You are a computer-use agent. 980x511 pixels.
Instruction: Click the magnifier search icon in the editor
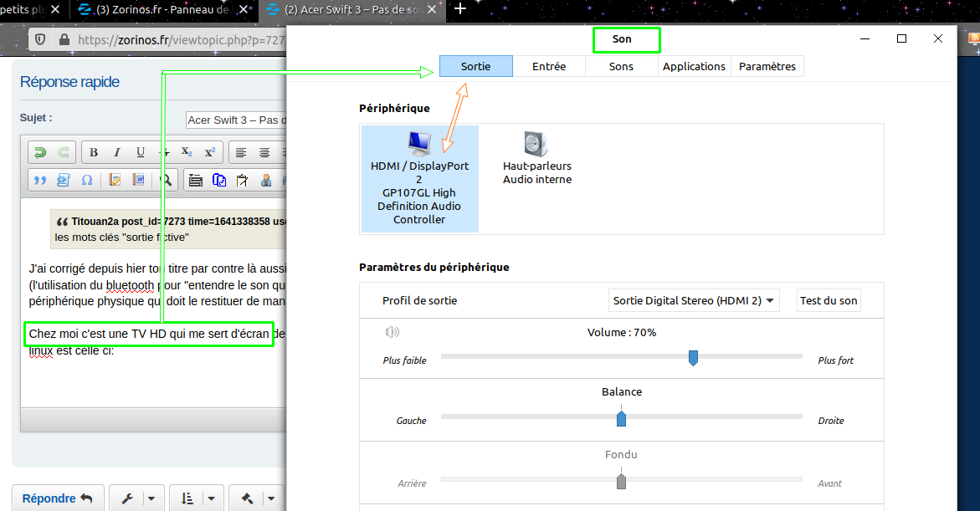[x=167, y=180]
